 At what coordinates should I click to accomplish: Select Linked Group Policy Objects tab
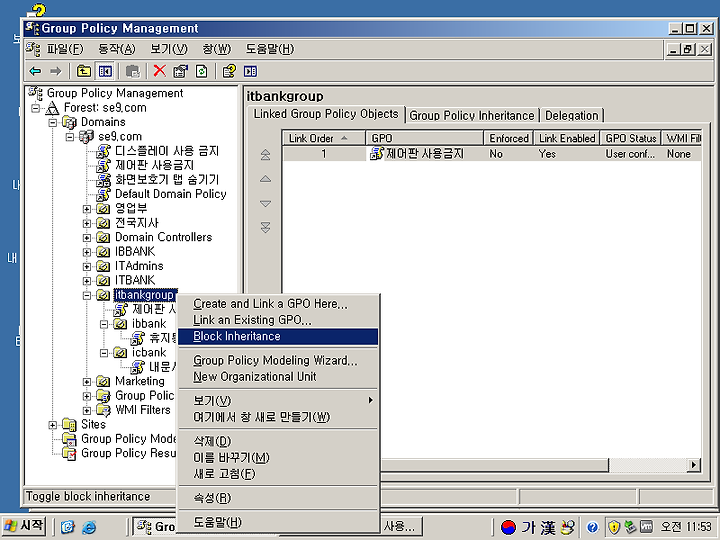click(x=326, y=114)
